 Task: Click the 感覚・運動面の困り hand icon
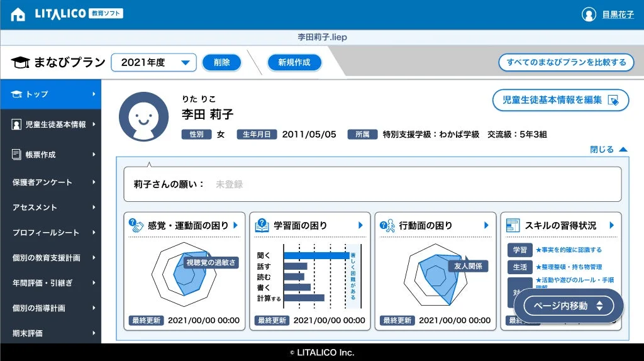click(136, 225)
